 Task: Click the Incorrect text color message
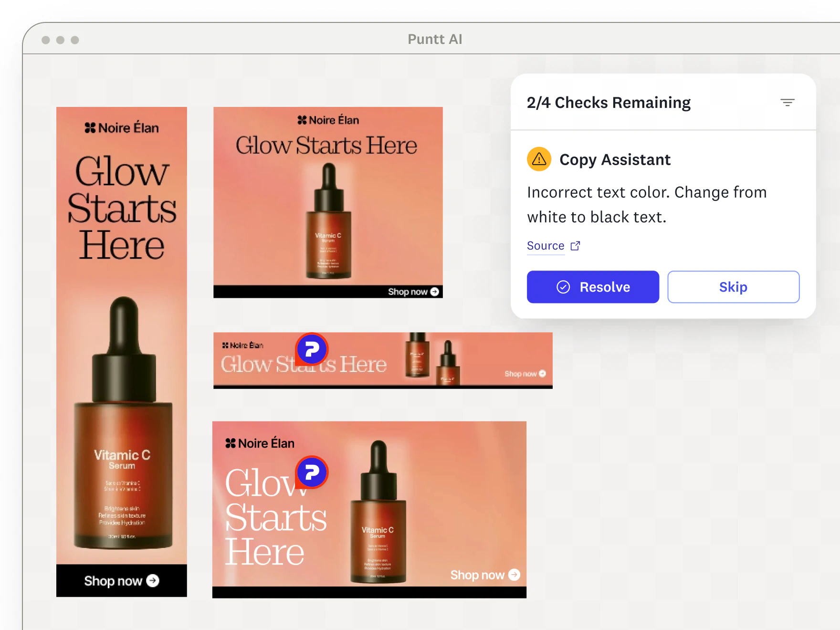(x=647, y=205)
